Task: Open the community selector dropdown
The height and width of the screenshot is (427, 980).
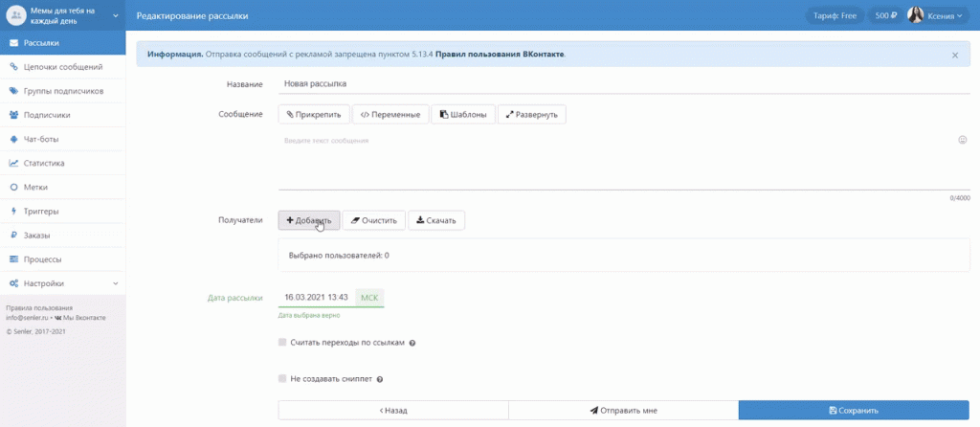Action: 116,15
